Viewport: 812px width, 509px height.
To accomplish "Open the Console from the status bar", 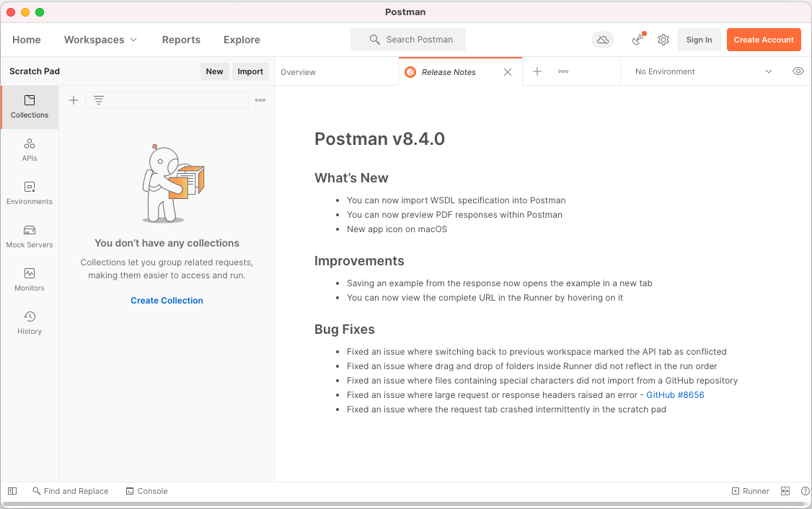I will [147, 491].
